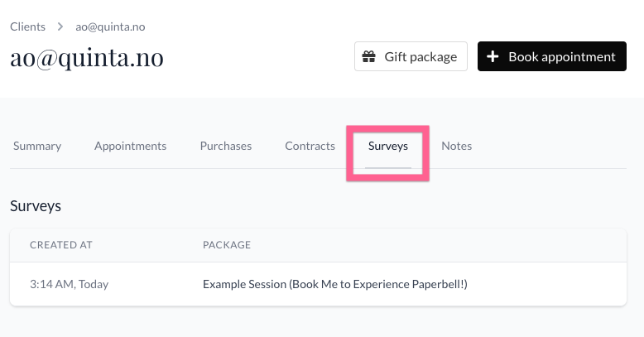Select the Purchases tab
The height and width of the screenshot is (337, 644).
(226, 146)
